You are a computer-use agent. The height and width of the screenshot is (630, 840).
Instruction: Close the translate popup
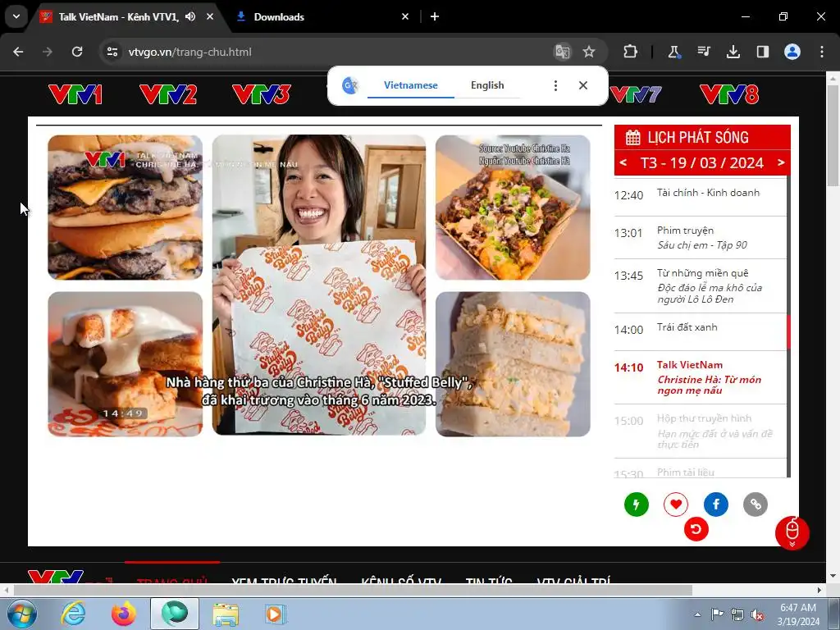click(583, 85)
